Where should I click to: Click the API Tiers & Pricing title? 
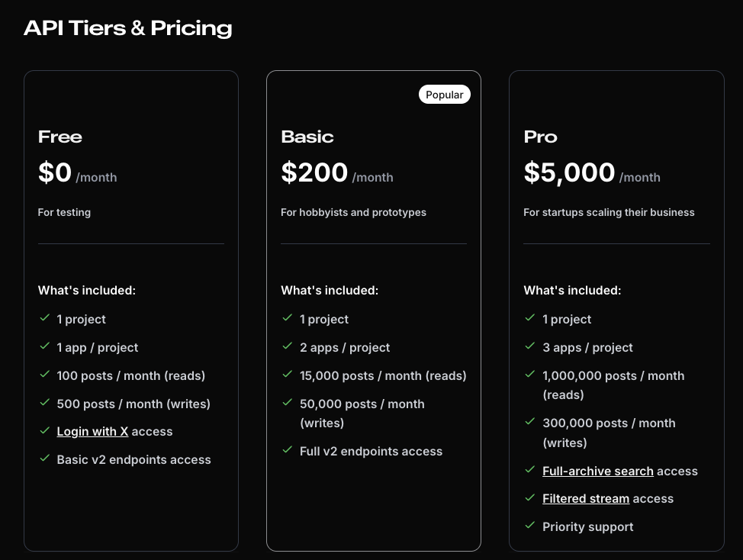127,28
